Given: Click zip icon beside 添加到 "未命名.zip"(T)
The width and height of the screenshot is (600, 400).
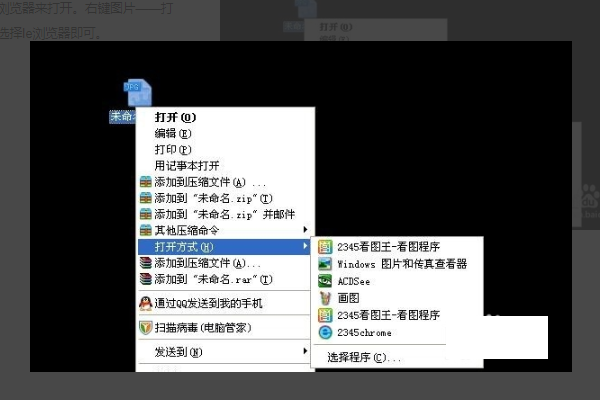Looking at the screenshot, I should 145,198.
